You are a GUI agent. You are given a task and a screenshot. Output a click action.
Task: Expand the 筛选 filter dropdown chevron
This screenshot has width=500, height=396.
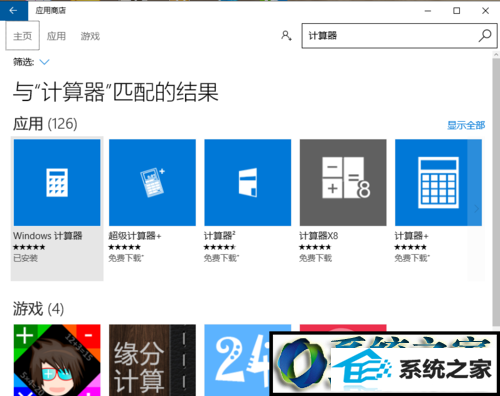click(x=44, y=62)
